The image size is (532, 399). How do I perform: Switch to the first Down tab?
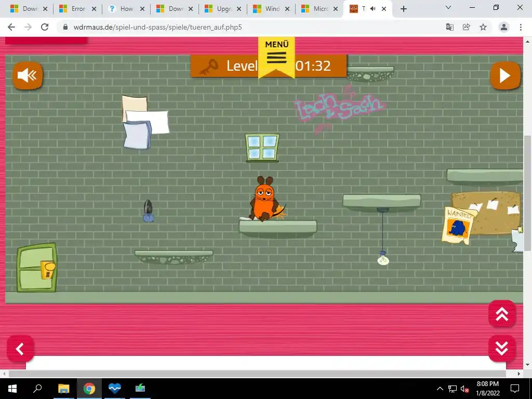[x=29, y=9]
